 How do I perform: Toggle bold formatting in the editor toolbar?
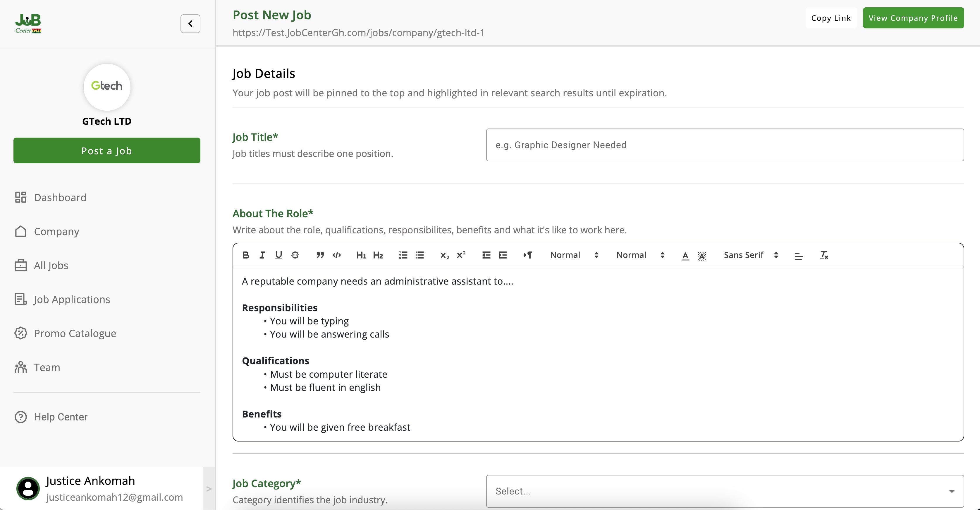246,255
